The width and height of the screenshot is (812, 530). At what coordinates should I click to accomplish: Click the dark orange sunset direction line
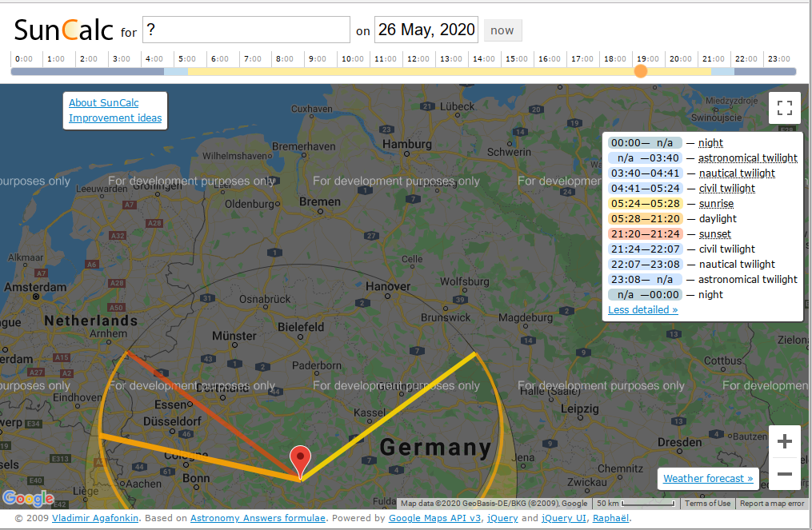point(214,416)
